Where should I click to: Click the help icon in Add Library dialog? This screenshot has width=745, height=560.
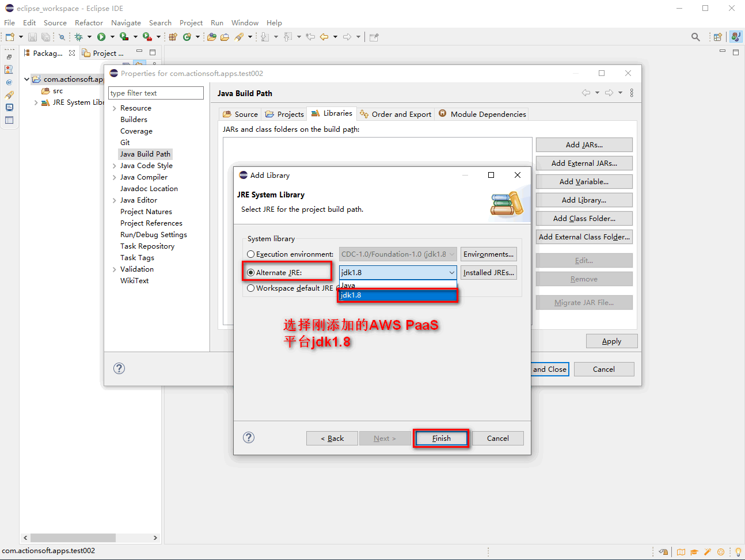pyautogui.click(x=249, y=437)
